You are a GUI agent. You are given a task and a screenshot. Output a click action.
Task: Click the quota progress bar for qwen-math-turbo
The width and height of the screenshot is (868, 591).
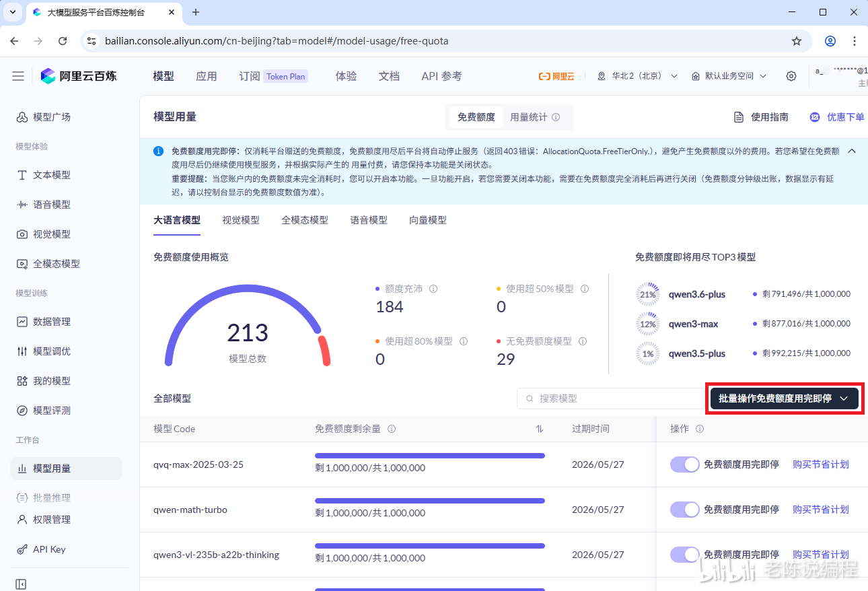(x=430, y=501)
